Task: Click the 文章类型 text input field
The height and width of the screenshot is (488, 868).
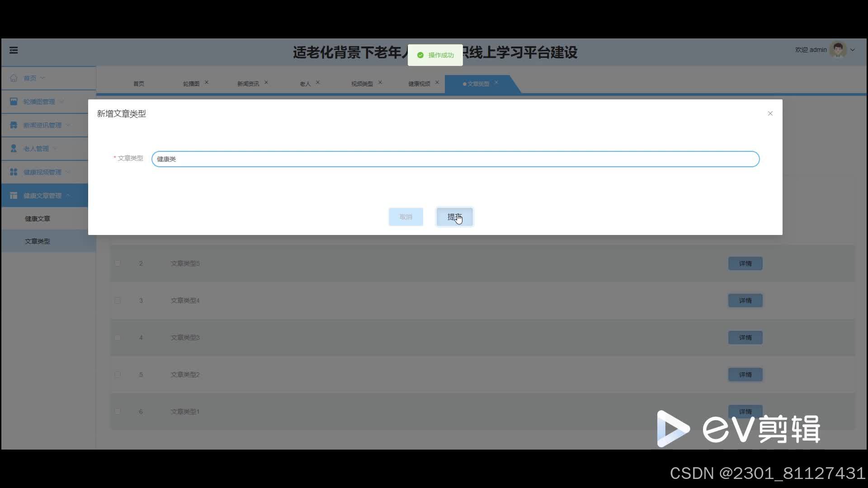Action: coord(455,159)
